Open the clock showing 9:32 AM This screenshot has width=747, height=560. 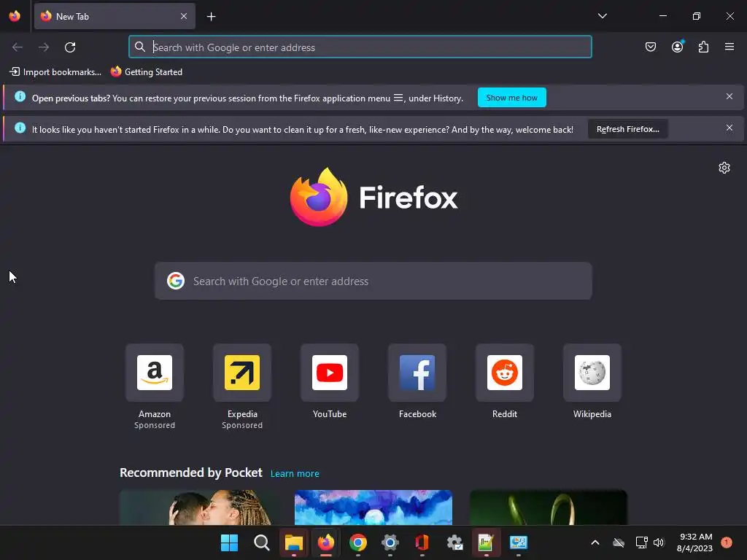tap(695, 542)
